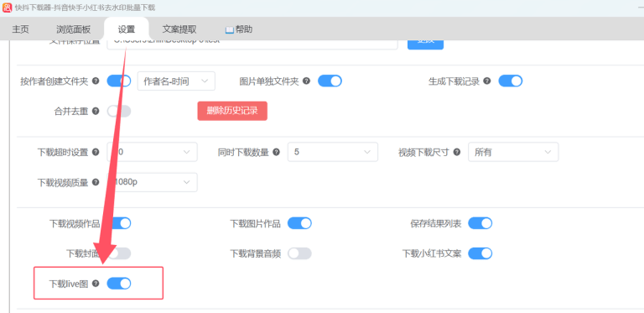Image resolution: width=644 pixels, height=313 pixels.
Task: Click the book icon on 帮助 tab
Action: (229, 29)
